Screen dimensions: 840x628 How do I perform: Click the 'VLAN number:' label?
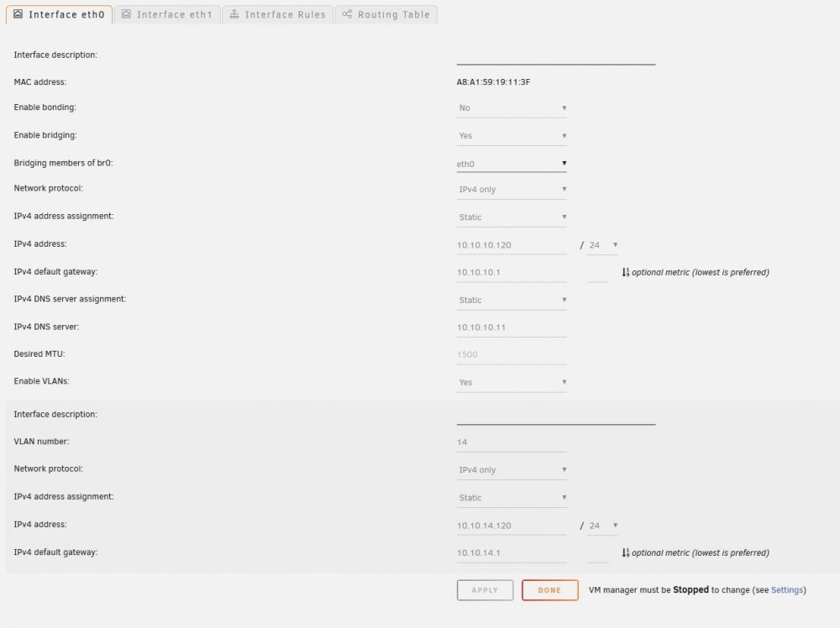tap(41, 442)
